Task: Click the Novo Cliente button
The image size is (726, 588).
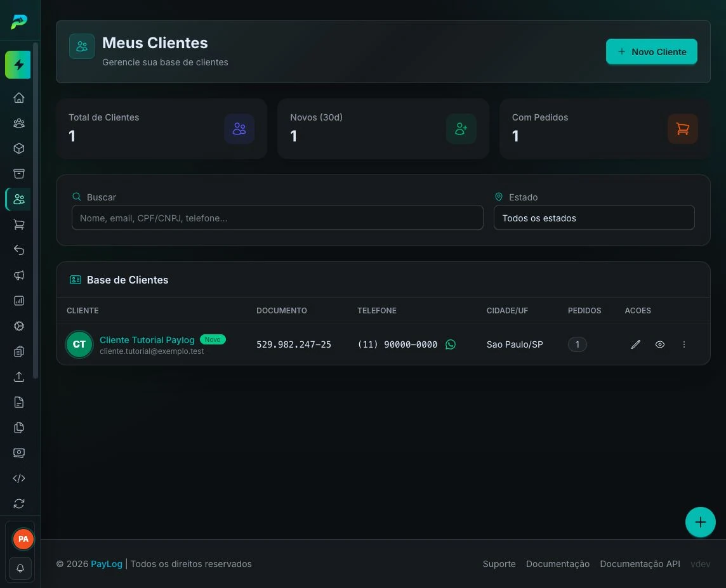Action: (x=652, y=52)
